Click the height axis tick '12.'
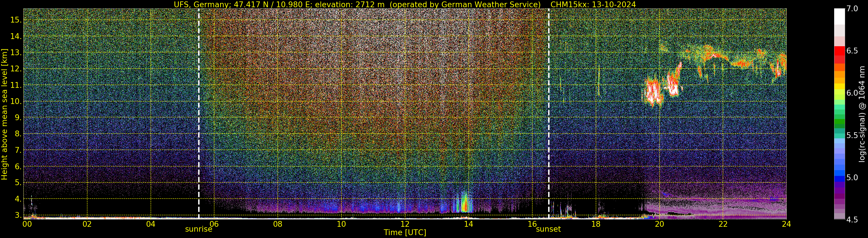 tap(16, 69)
